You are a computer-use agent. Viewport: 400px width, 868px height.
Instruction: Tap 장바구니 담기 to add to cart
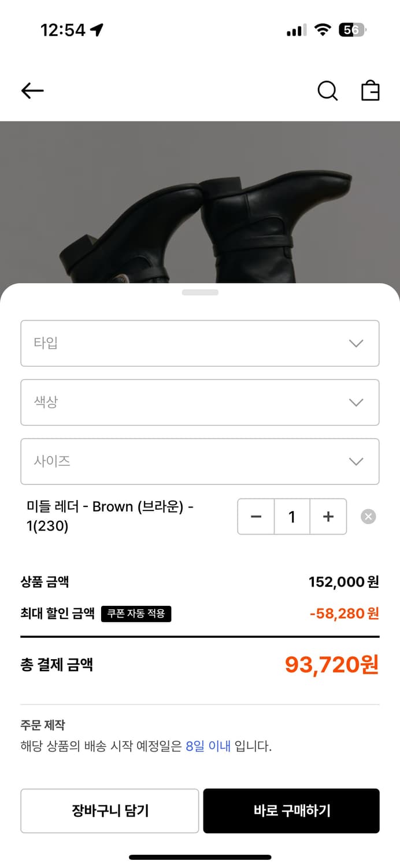pos(109,811)
